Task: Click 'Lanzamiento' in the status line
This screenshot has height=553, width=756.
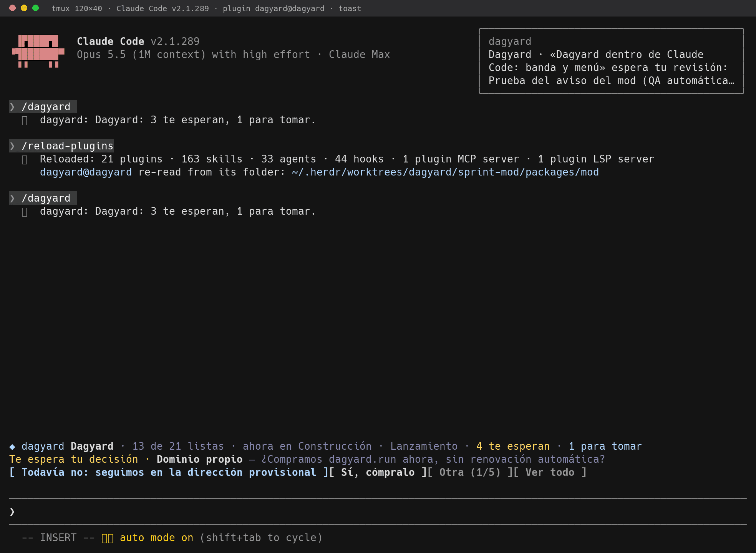Action: [424, 446]
